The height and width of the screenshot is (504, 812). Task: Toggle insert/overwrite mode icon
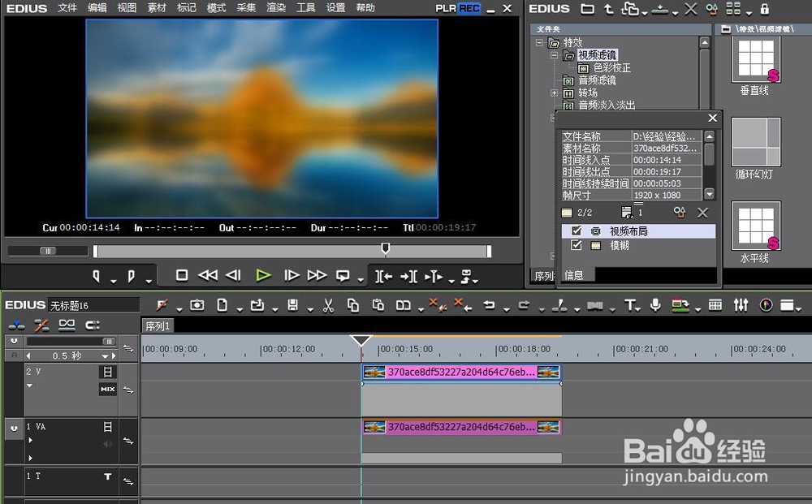coord(16,325)
